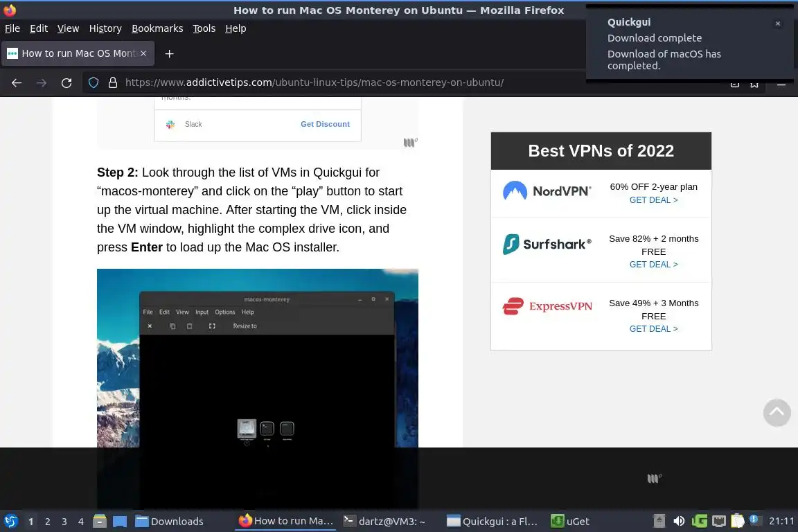This screenshot has height=532, width=798.
Task: Open the volume control in system tray
Action: pyautogui.click(x=679, y=521)
